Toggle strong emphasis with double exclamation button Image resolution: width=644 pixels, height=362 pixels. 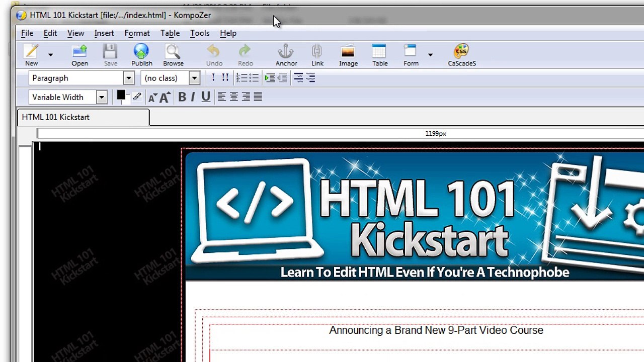(225, 78)
